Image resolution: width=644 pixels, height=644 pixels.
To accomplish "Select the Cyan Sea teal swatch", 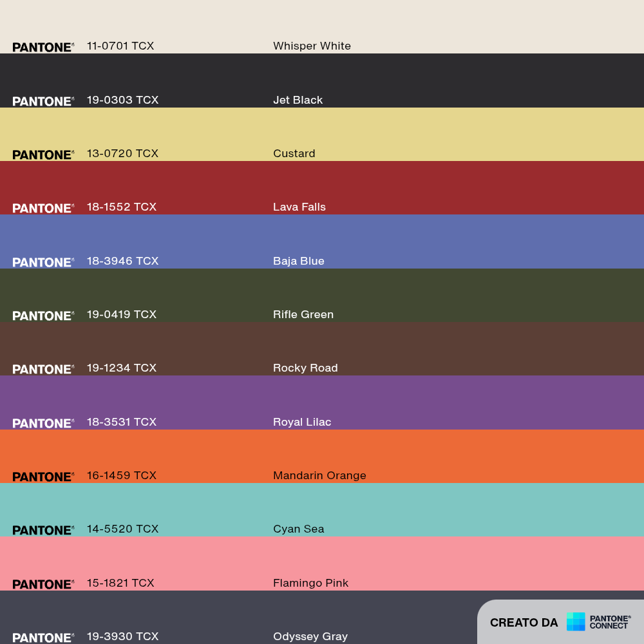I will 322,509.
